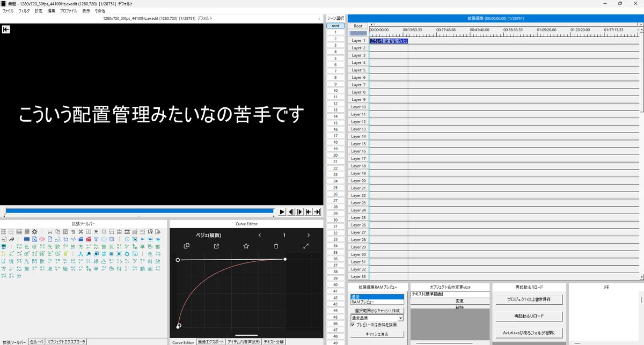Toggle Layer 5 by its layer header

[x=358, y=70]
